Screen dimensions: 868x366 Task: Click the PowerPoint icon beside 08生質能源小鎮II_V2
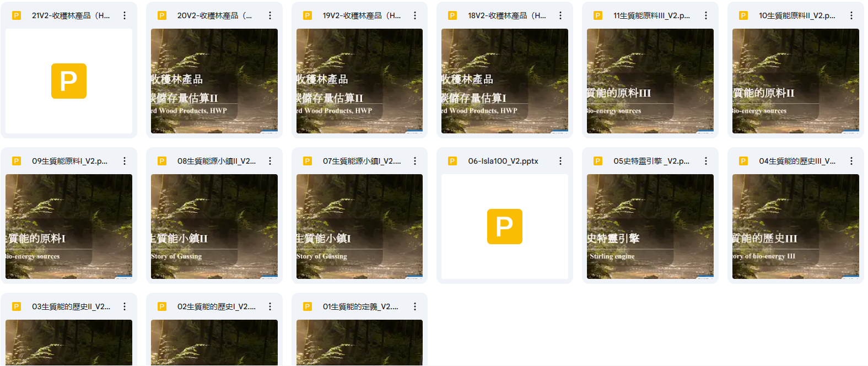(x=162, y=161)
